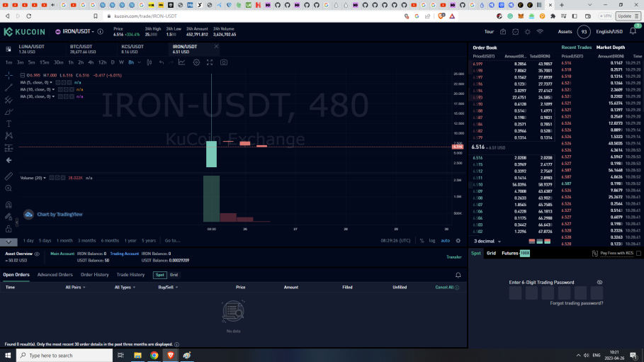Viewport: 644px width, 362px height.
Task: Click Forgot trading password link
Action: [x=576, y=303]
